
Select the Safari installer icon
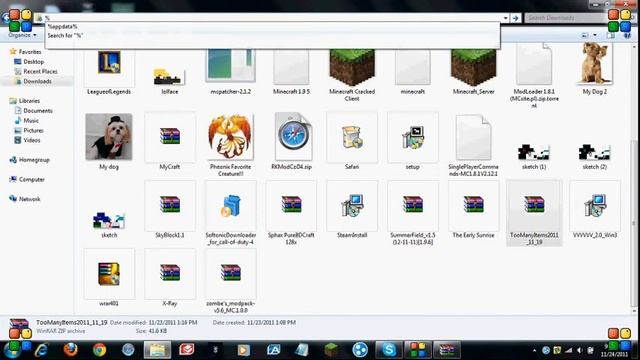point(352,137)
